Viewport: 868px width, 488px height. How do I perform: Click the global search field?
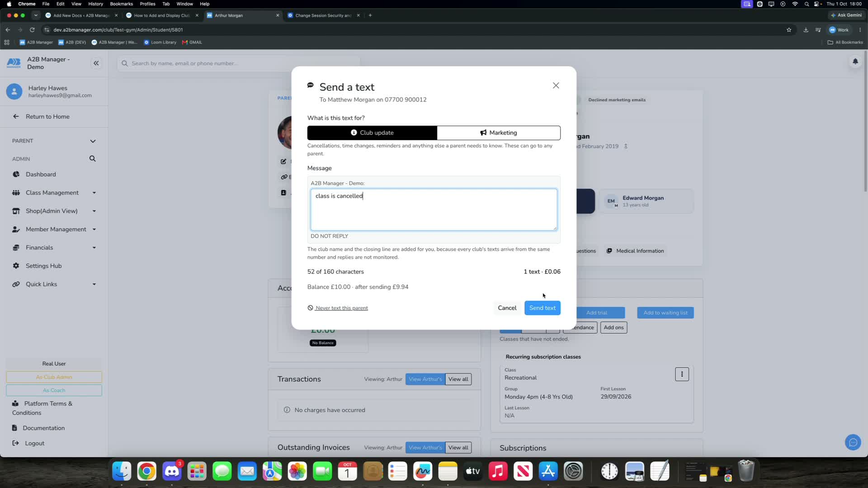click(239, 63)
